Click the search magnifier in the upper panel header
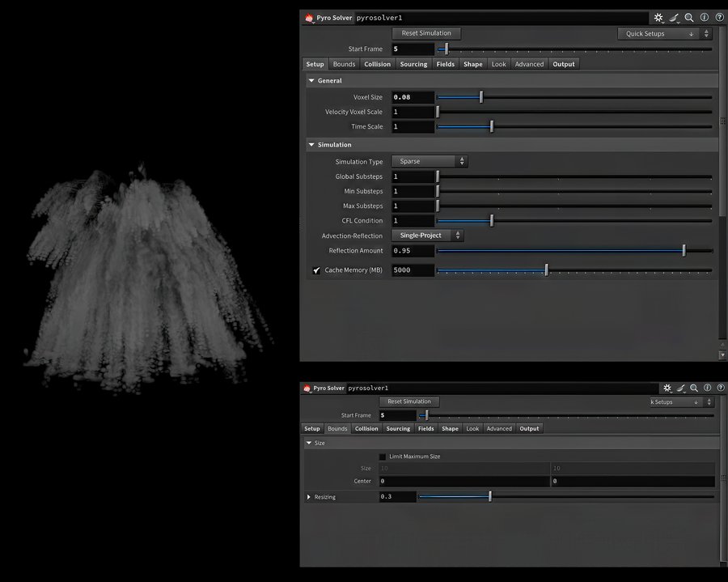 pos(689,18)
